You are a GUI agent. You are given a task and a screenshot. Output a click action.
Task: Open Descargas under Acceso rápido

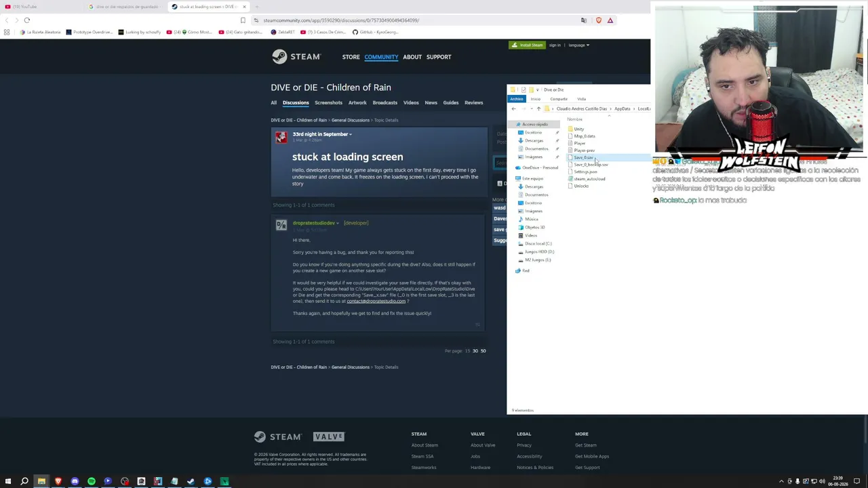coord(534,140)
